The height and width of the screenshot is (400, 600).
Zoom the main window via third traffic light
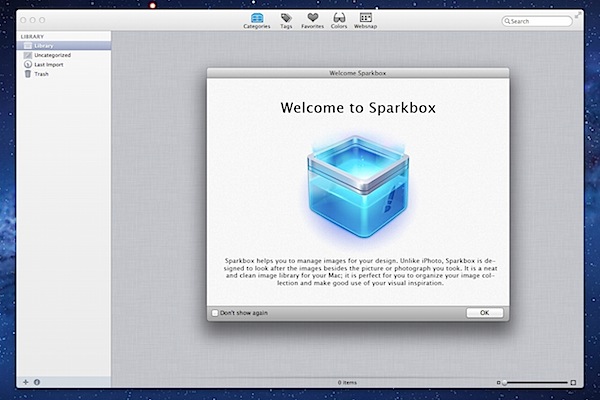click(x=42, y=20)
